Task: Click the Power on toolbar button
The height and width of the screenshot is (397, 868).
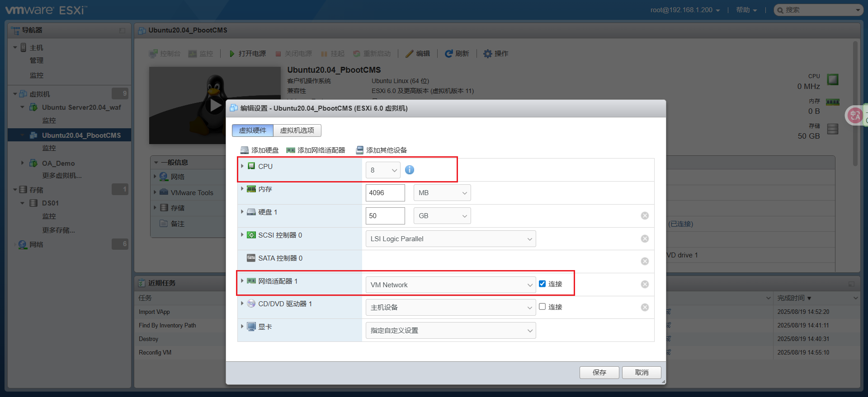Action: tap(247, 54)
